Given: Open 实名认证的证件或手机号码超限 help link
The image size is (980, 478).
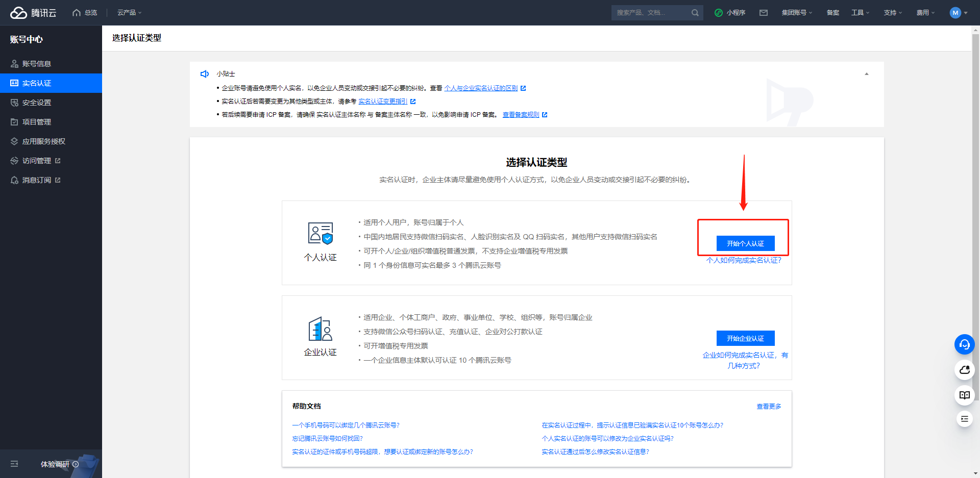Looking at the screenshot, I should click(x=382, y=452).
